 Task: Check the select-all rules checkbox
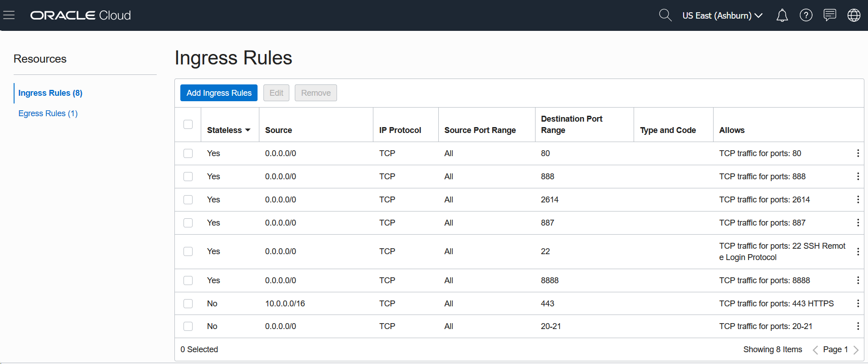tap(188, 124)
